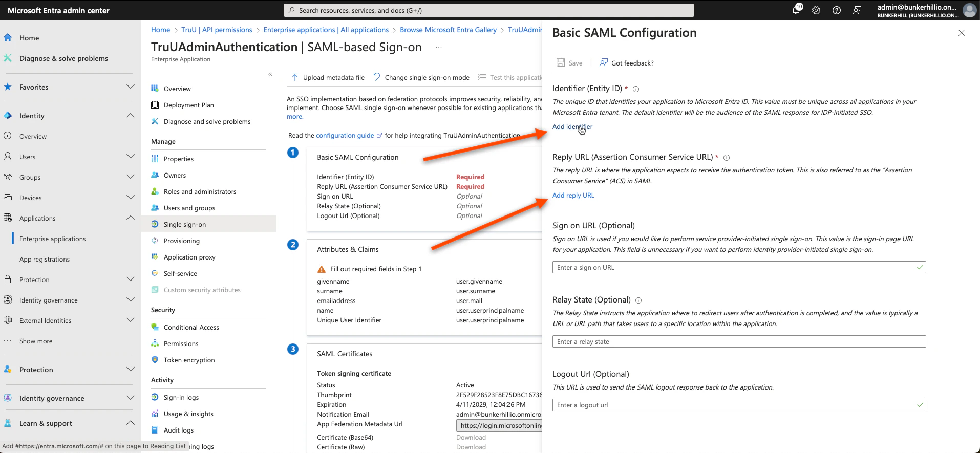Open Properties menu item
This screenshot has width=980, height=453.
(x=179, y=159)
